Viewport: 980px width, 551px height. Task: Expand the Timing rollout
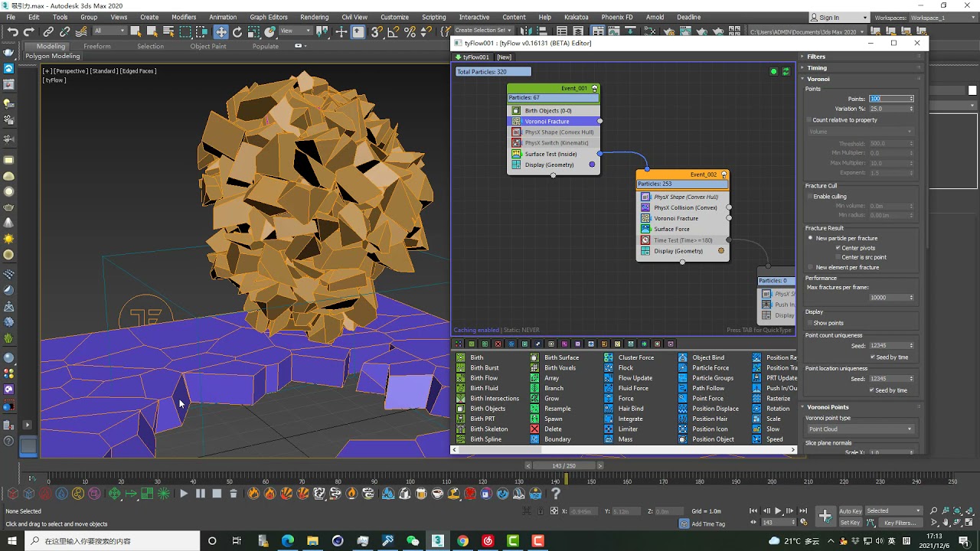816,67
